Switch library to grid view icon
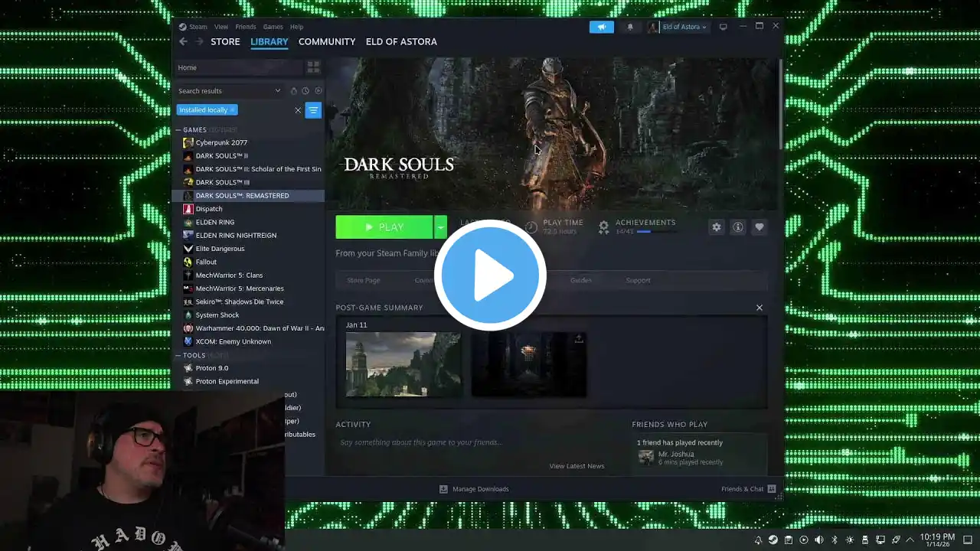The width and height of the screenshot is (980, 551). click(x=313, y=67)
